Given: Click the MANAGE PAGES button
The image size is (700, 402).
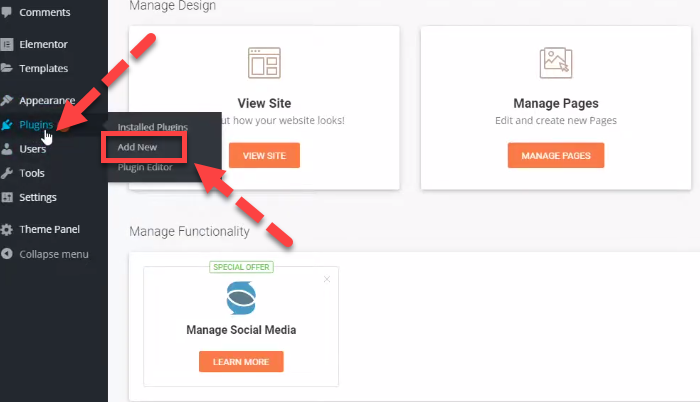Looking at the screenshot, I should [x=556, y=155].
